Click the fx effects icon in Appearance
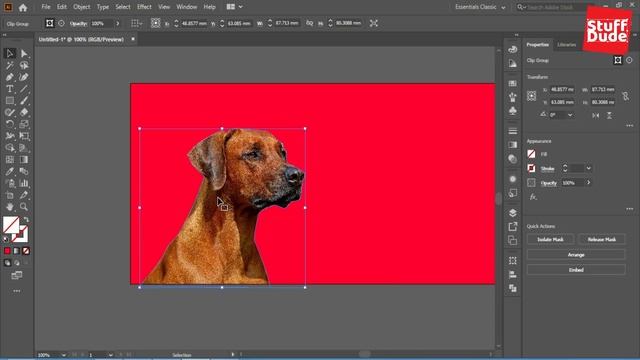 point(533,197)
